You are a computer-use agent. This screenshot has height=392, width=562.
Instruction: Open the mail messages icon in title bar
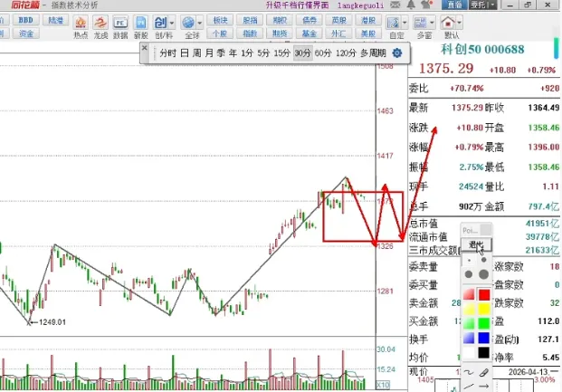pos(395,5)
